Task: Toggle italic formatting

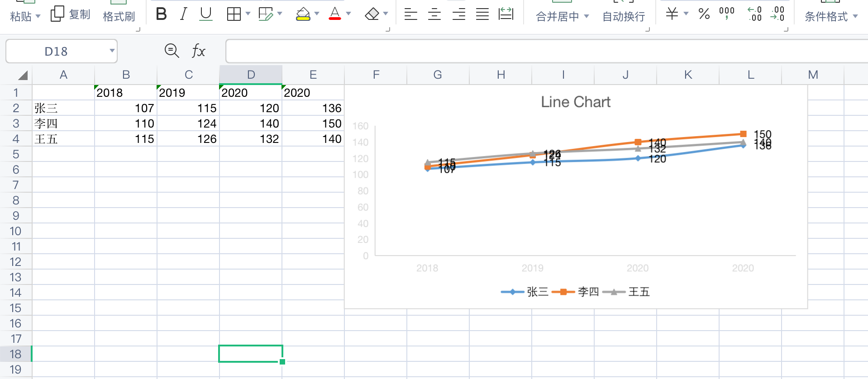Action: pyautogui.click(x=183, y=14)
